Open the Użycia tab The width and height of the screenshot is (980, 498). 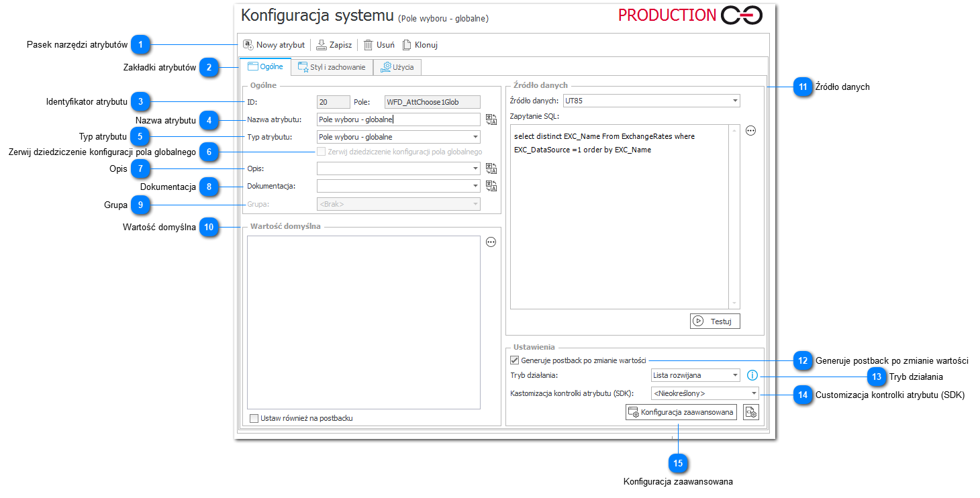[399, 67]
